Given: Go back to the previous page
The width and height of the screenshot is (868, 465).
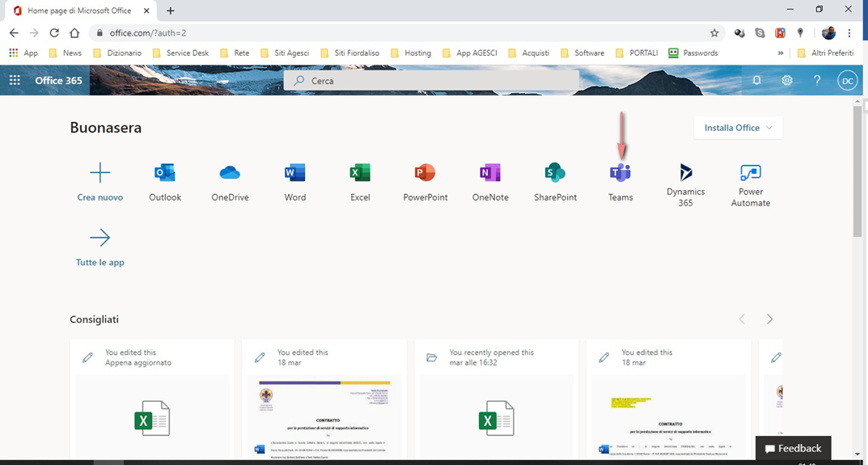Looking at the screenshot, I should click(14, 33).
